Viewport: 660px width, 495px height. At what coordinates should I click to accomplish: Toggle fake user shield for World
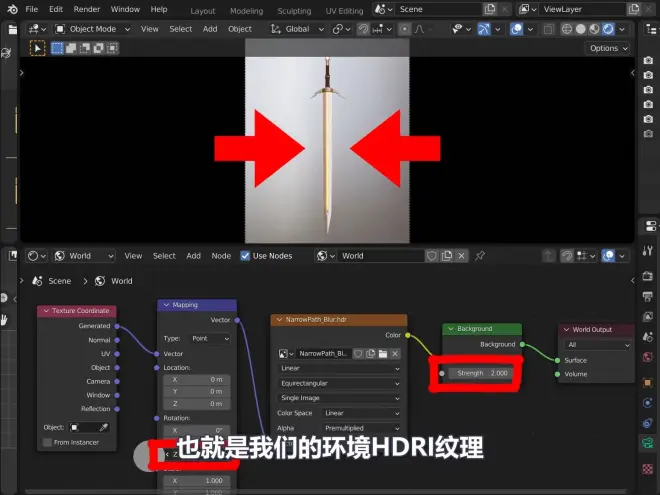tap(432, 256)
